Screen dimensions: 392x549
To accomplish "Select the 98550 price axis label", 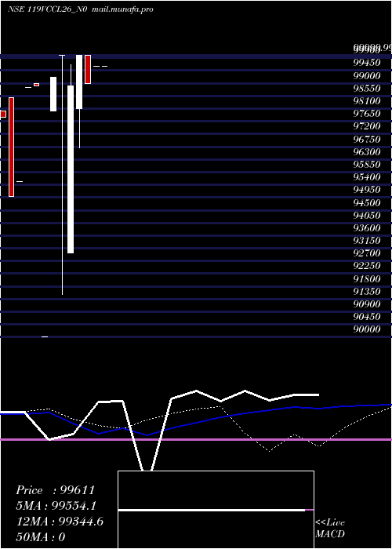I will (x=367, y=88).
